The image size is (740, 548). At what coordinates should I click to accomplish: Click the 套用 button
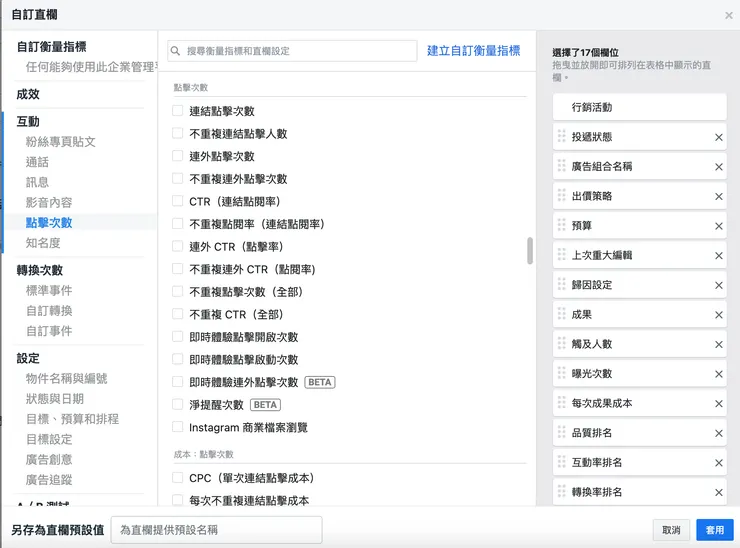click(715, 530)
